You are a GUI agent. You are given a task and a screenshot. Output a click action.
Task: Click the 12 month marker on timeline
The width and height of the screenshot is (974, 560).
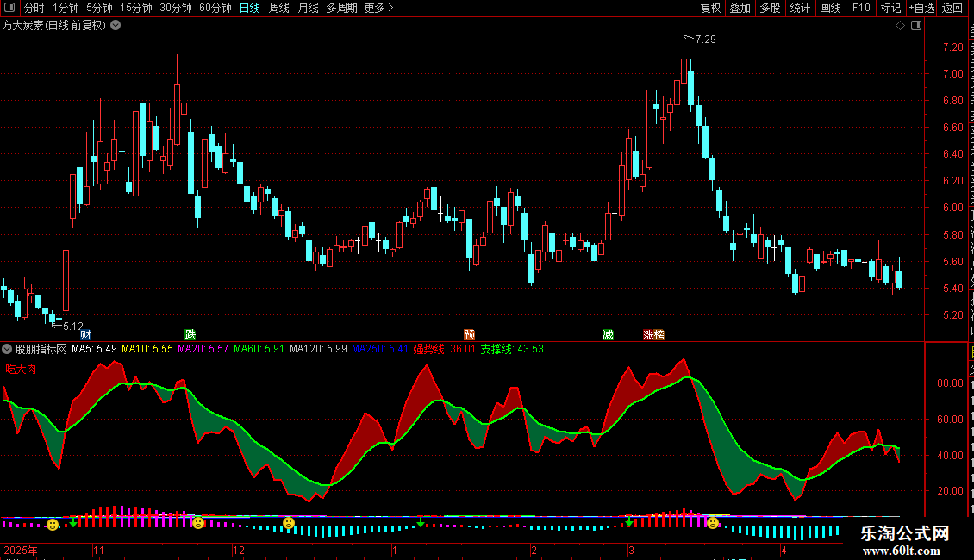click(x=239, y=550)
